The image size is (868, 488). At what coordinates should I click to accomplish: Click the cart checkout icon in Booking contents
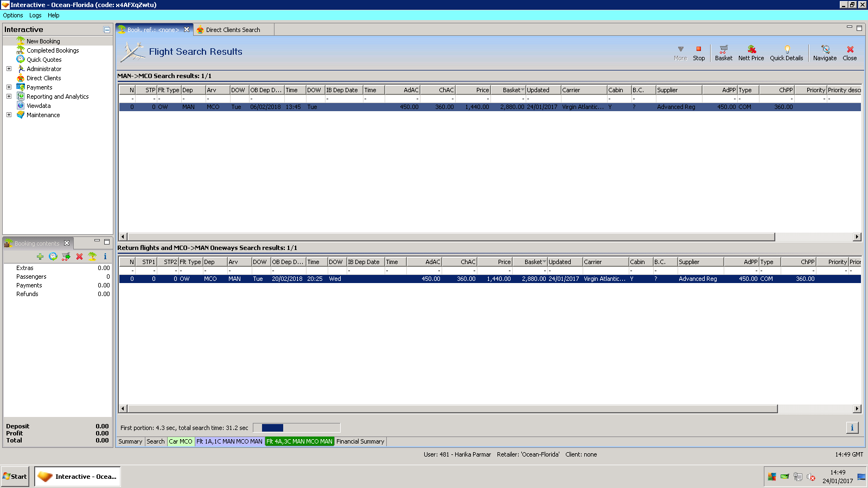pos(66,256)
